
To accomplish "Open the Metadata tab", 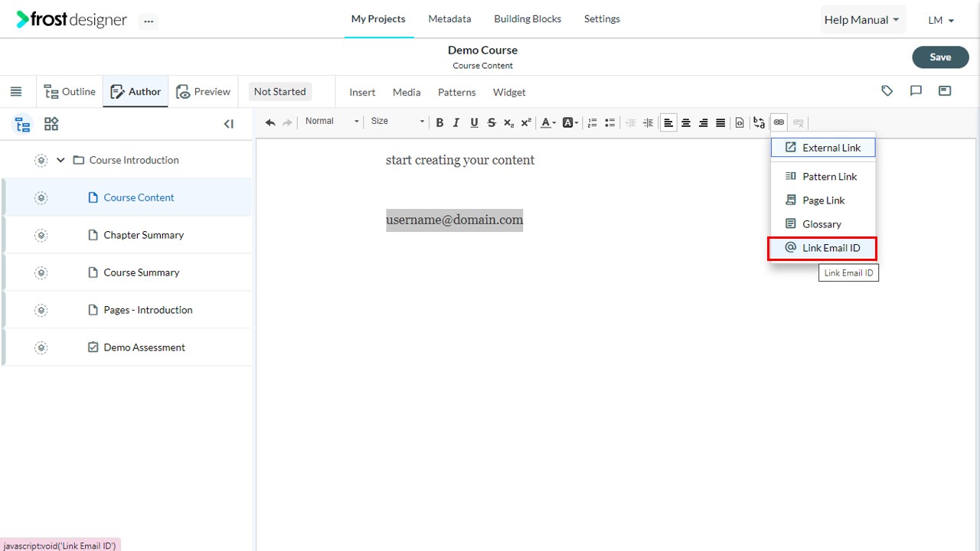I will tap(449, 19).
